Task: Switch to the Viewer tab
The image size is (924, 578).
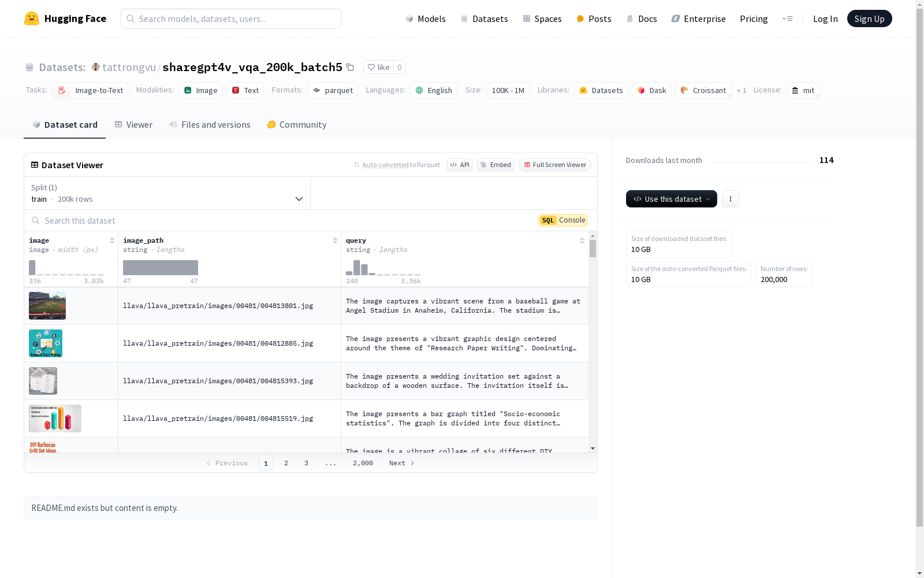Action: click(x=133, y=125)
